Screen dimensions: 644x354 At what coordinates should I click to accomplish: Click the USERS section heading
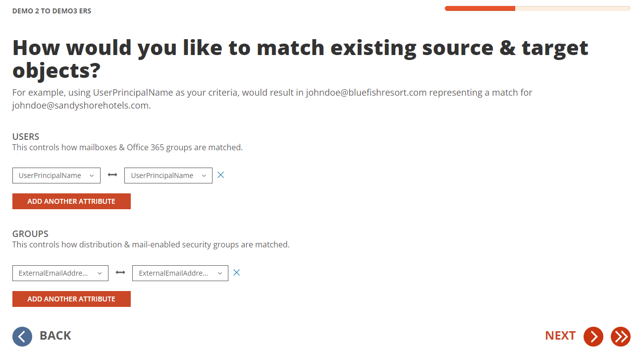26,137
